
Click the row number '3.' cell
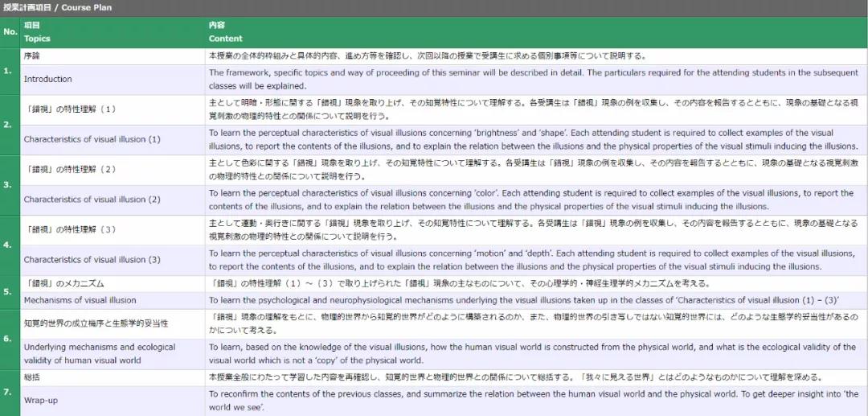10,184
